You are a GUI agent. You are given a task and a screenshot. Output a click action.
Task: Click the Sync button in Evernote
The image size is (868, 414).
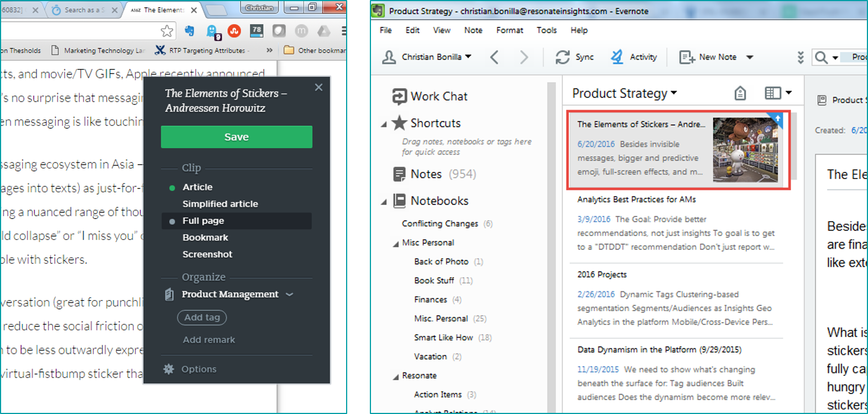(x=575, y=57)
